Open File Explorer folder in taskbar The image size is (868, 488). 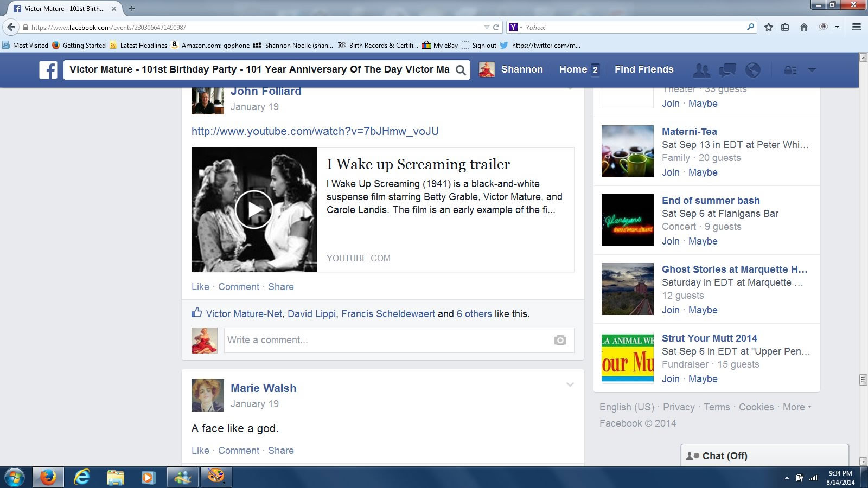[x=115, y=477]
